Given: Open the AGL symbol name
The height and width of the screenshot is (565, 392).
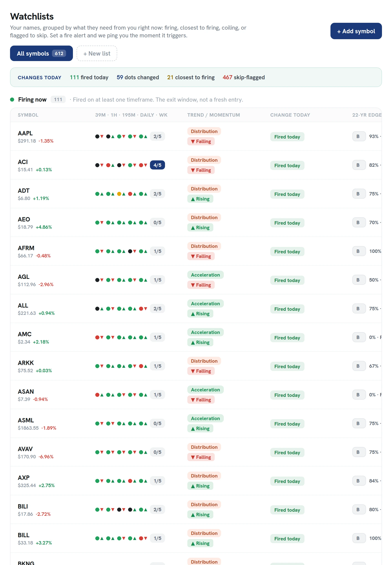Looking at the screenshot, I should [x=23, y=277].
